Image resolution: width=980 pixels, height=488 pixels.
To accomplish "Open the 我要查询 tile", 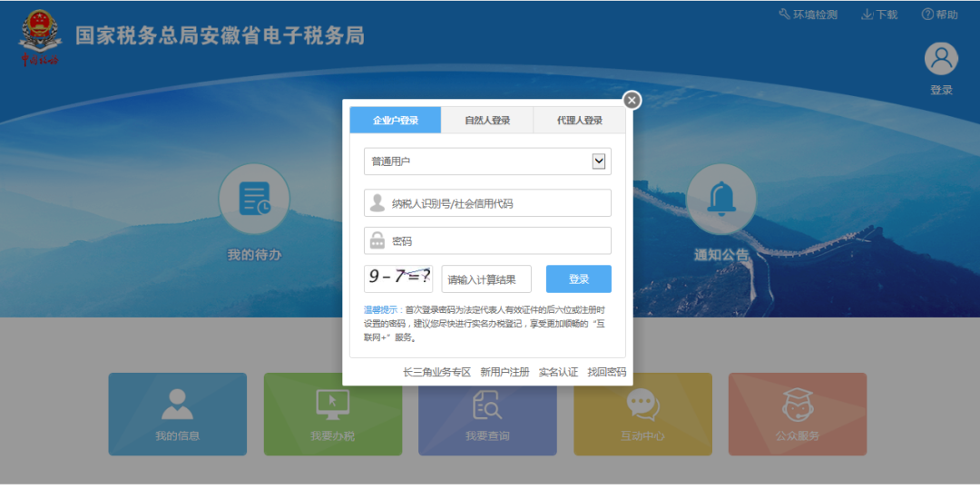I will [x=487, y=415].
